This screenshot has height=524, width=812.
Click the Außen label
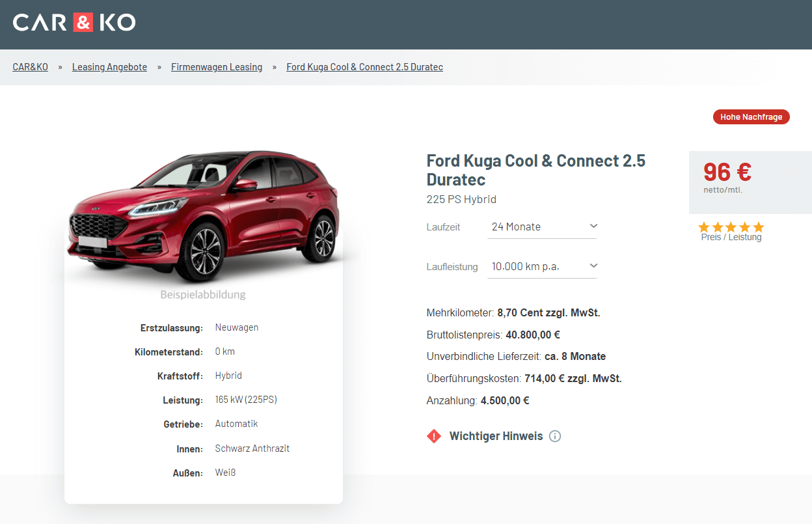pos(188,473)
